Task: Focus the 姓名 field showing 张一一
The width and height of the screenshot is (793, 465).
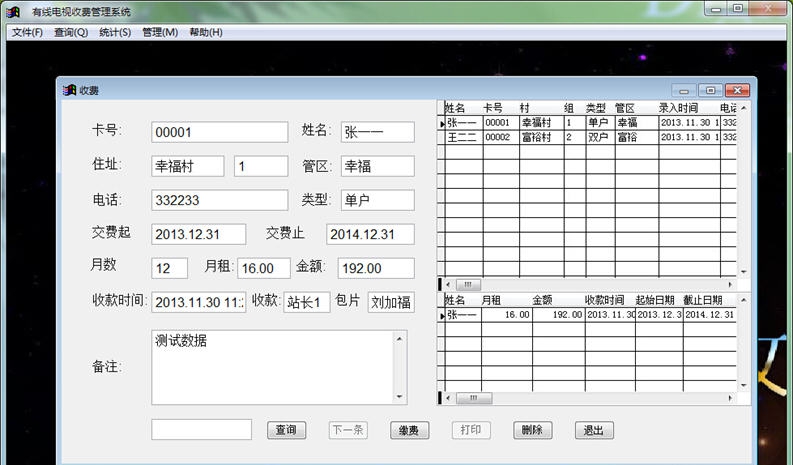Action: click(377, 132)
